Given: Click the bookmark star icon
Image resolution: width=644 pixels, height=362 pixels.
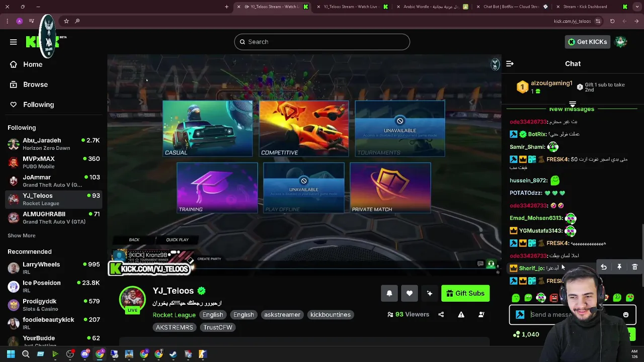Looking at the screenshot, I should pyautogui.click(x=66, y=21).
